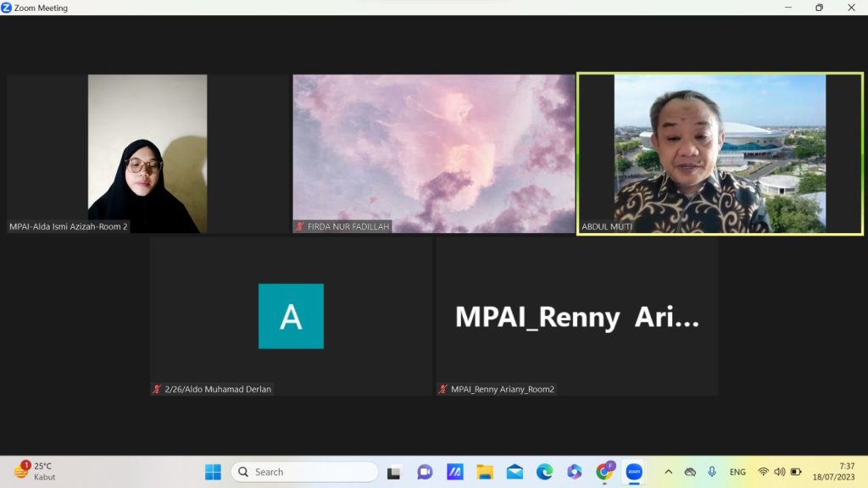Open the Windows Start menu
This screenshot has width=868, height=488.
coord(213,472)
